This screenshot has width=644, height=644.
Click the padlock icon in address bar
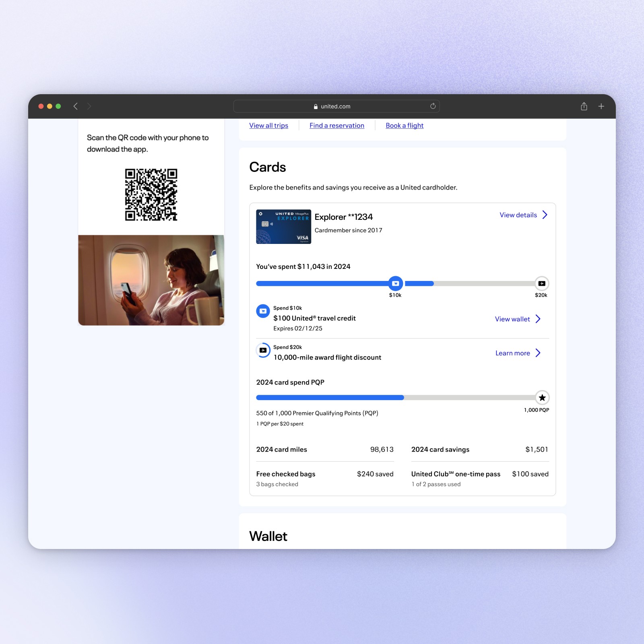pyautogui.click(x=316, y=107)
